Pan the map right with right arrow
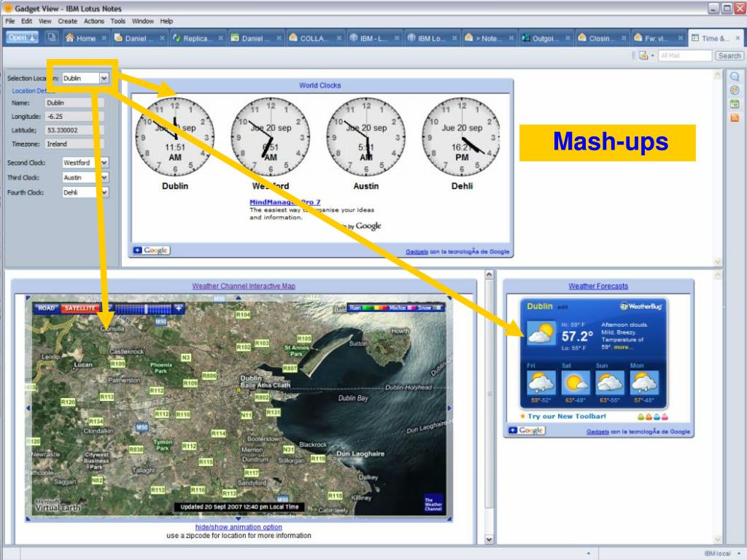Image resolution: width=747 pixels, height=560 pixels. click(x=449, y=408)
